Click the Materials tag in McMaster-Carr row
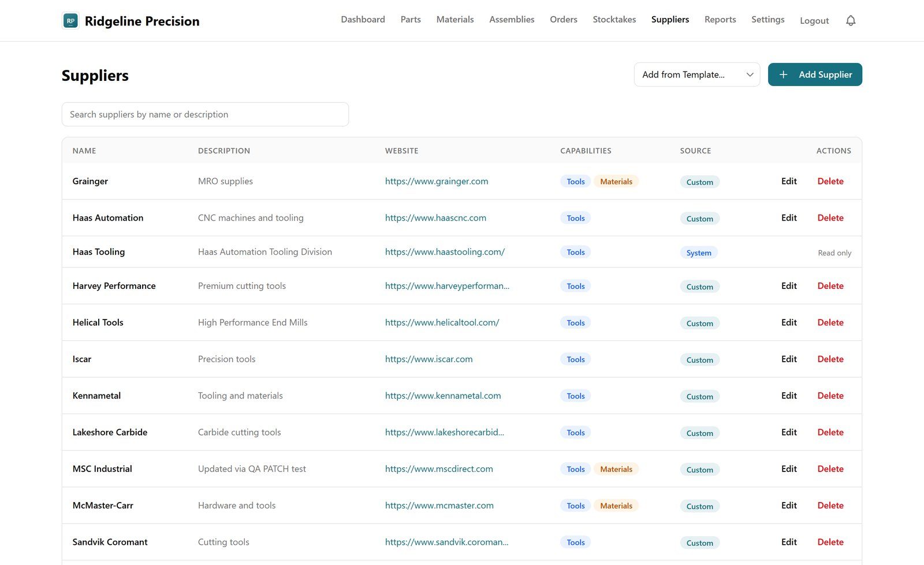Screen dimensions: 924x565 [x=616, y=505]
